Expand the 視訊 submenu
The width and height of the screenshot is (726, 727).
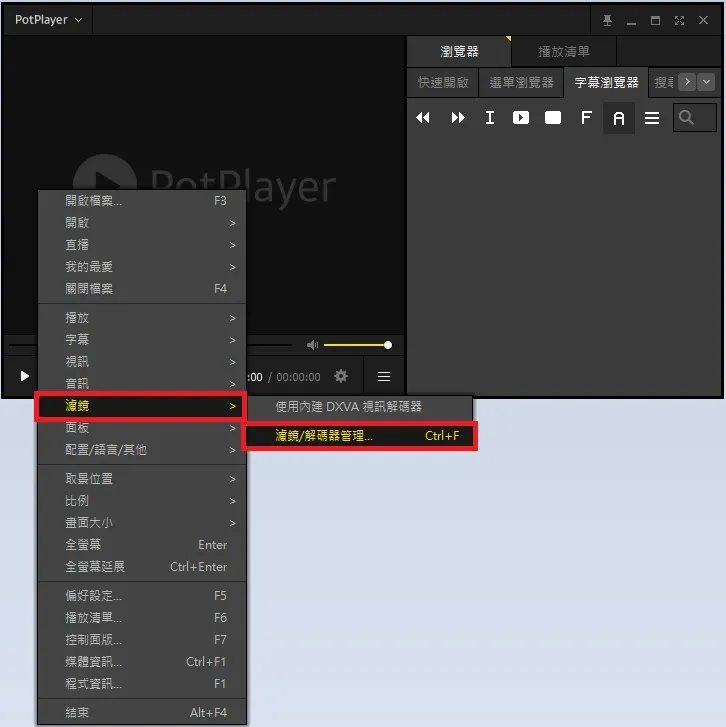point(142,362)
